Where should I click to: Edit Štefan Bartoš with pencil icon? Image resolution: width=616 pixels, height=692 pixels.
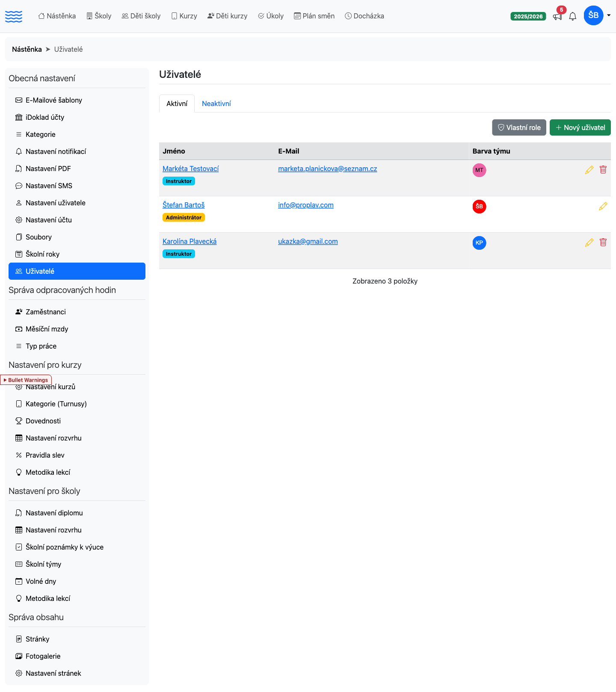pos(603,206)
